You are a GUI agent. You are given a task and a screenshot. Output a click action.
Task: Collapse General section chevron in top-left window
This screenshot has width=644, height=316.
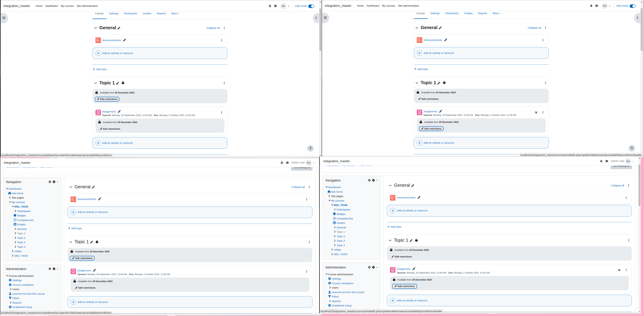point(95,28)
